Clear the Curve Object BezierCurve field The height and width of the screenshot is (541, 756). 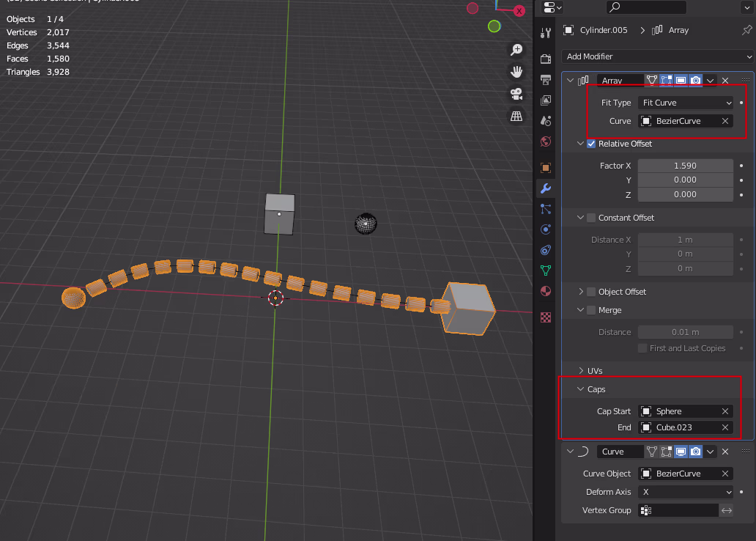[725, 474]
